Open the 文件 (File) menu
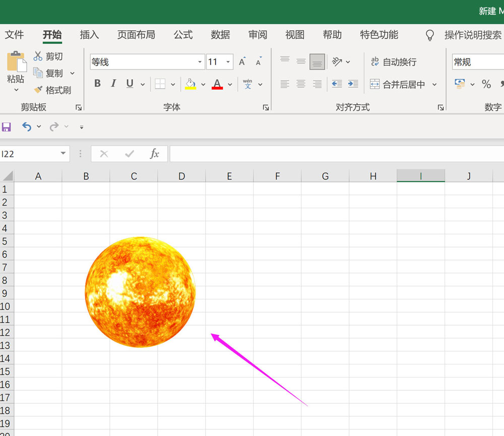 [15, 35]
